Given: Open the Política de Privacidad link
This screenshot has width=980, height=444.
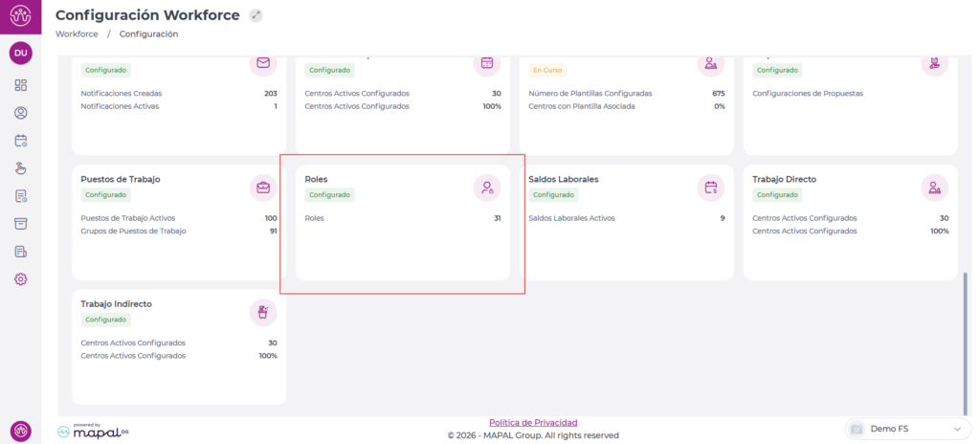Looking at the screenshot, I should (533, 422).
